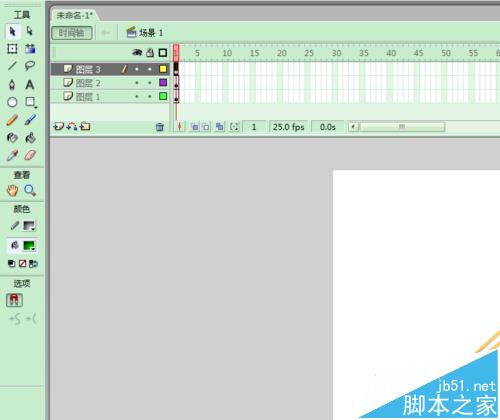
Task: Open the fill color picker
Action: [29, 246]
